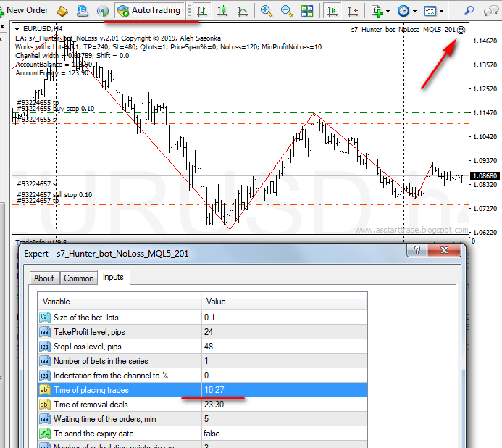
Task: Click the current price 1.08680 label
Action: (485, 176)
